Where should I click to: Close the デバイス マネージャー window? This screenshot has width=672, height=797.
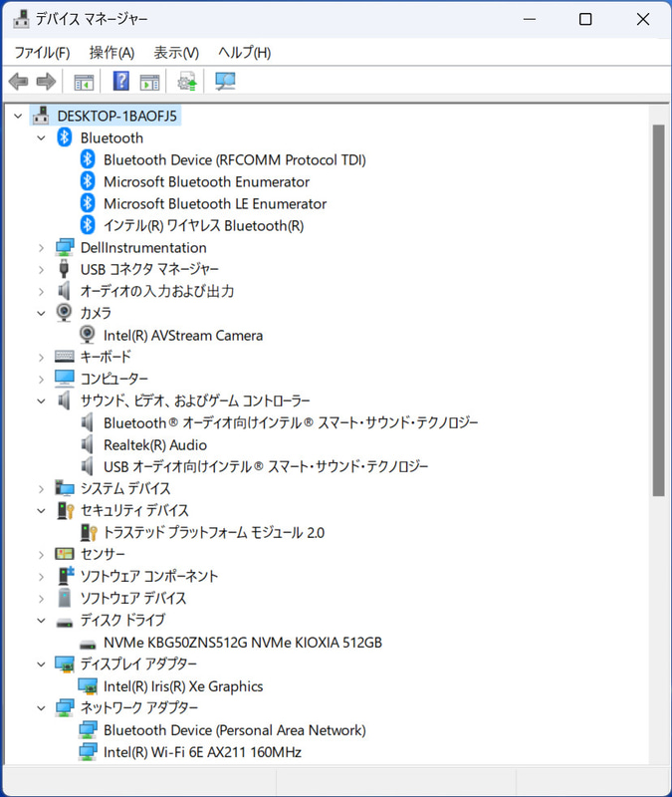pyautogui.click(x=643, y=19)
